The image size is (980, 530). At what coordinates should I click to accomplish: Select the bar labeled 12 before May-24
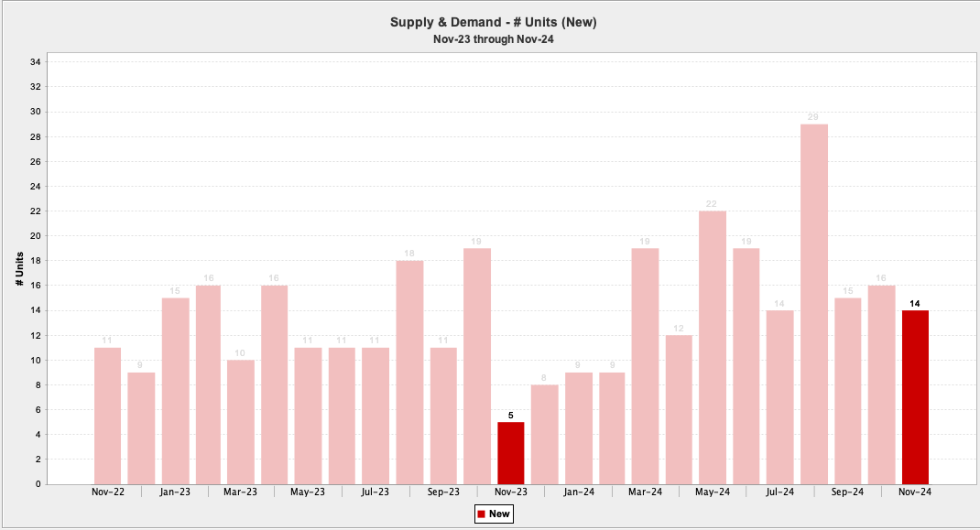click(679, 409)
